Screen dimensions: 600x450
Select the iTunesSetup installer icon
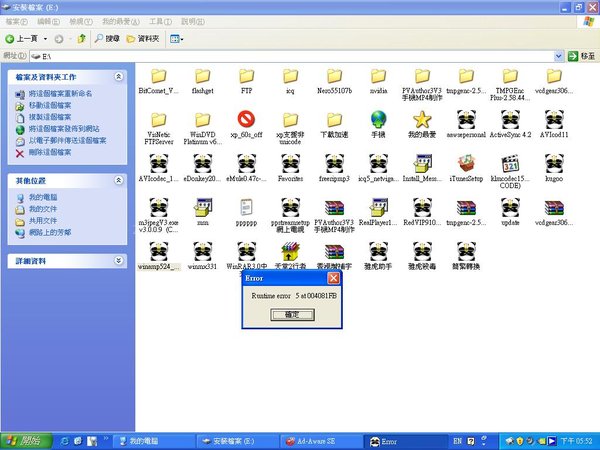pos(466,164)
